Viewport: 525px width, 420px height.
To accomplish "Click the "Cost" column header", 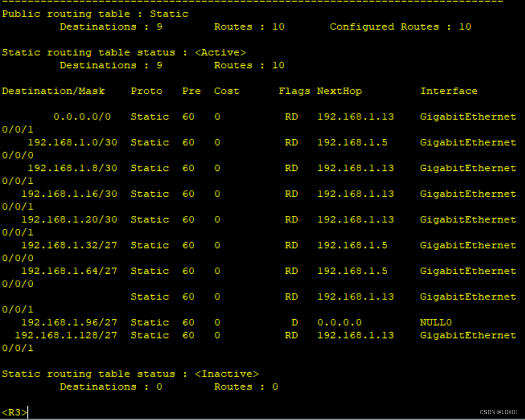I will point(227,91).
